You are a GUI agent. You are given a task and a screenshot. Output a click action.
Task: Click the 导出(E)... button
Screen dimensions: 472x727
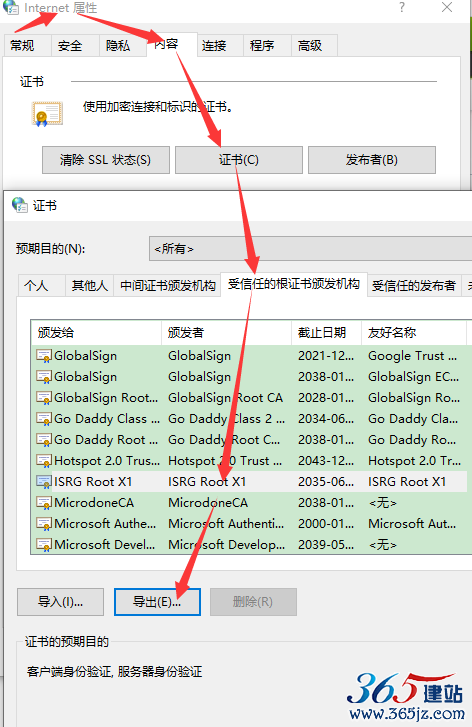157,602
